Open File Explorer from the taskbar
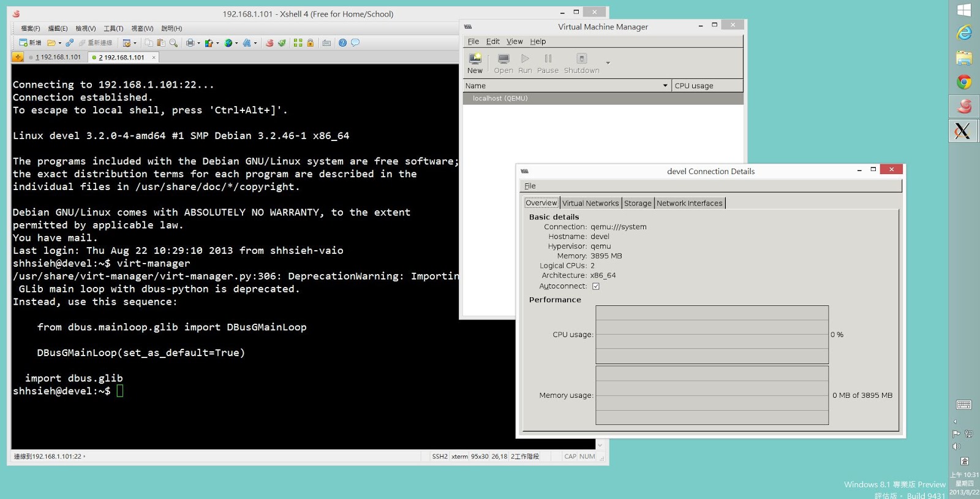This screenshot has height=499, width=980. pos(964,58)
